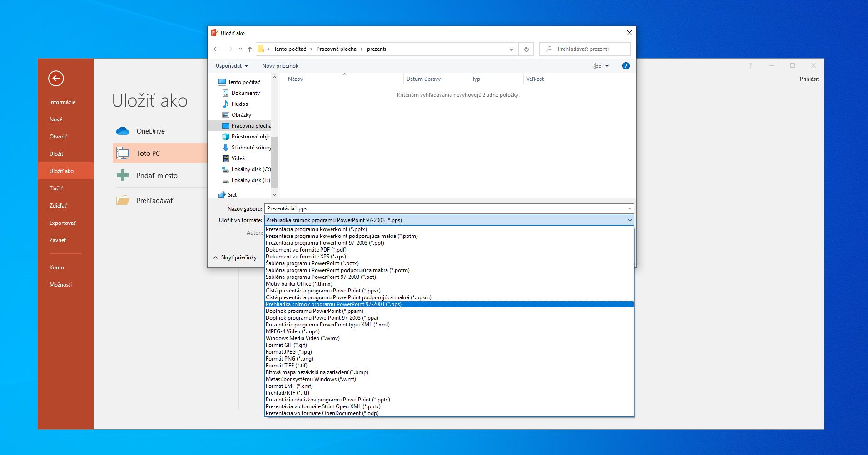Choose Prezentácia programu PowerPoint (*.pptx) format
Screen dimensions: 868x455
449,229
